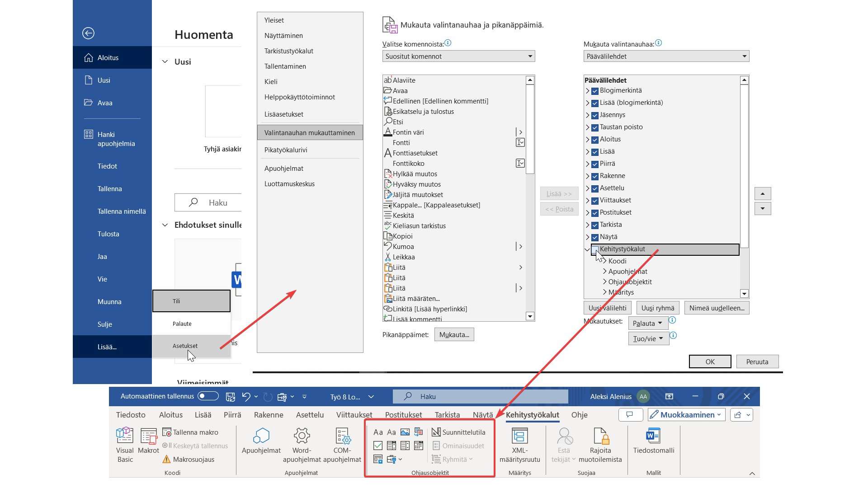Open the XML-määritysruutu pane icon
The width and height of the screenshot is (868, 488).
(519, 436)
